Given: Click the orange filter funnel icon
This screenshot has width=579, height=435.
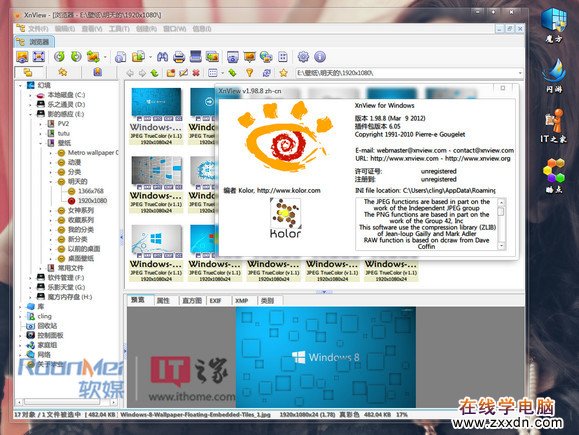Looking at the screenshot, I should [x=250, y=73].
